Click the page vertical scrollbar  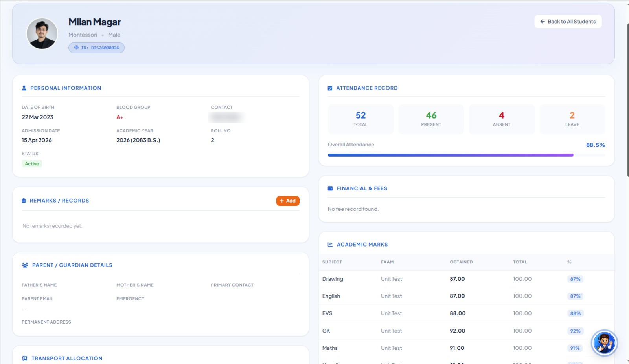click(x=628, y=100)
